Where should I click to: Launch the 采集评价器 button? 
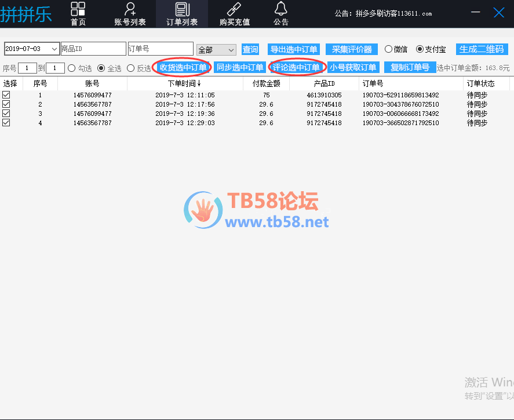pyautogui.click(x=352, y=49)
